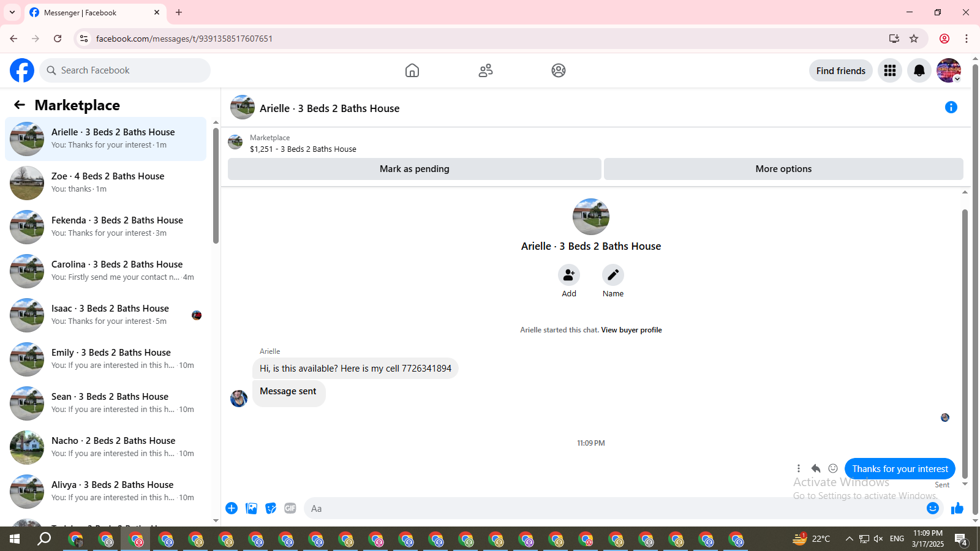Screen dimensions: 980x551
Task: Open Windows notification center
Action: tap(961, 539)
